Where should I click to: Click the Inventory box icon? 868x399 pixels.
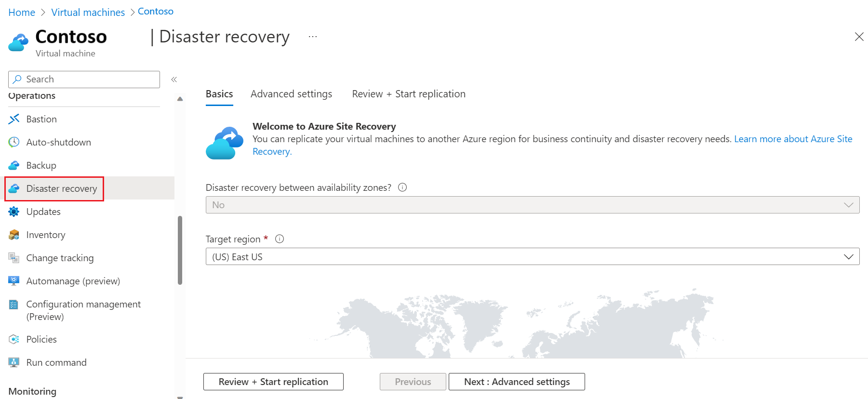(x=14, y=235)
